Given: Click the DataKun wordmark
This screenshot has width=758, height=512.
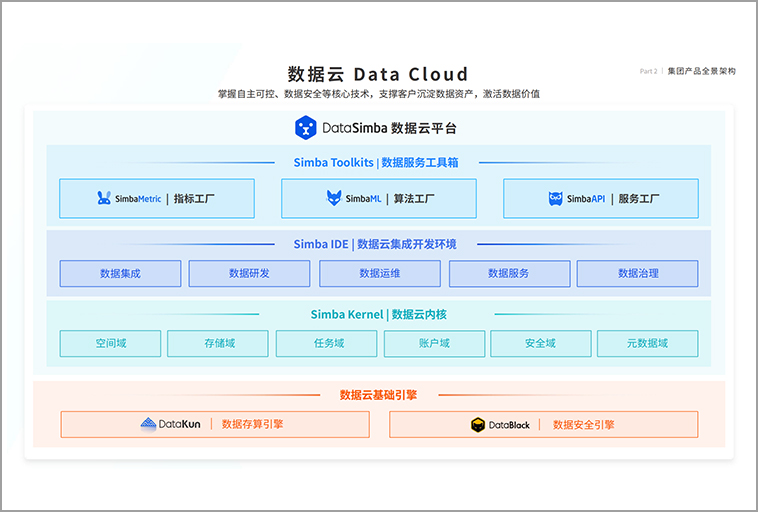Looking at the screenshot, I should pyautogui.click(x=179, y=424).
